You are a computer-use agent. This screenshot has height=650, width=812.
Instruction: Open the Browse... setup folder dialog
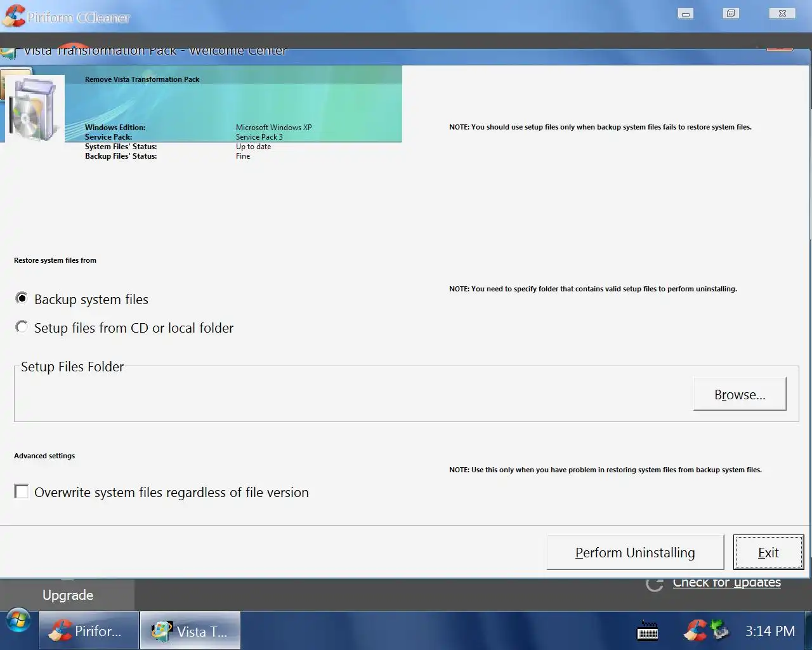pyautogui.click(x=740, y=394)
